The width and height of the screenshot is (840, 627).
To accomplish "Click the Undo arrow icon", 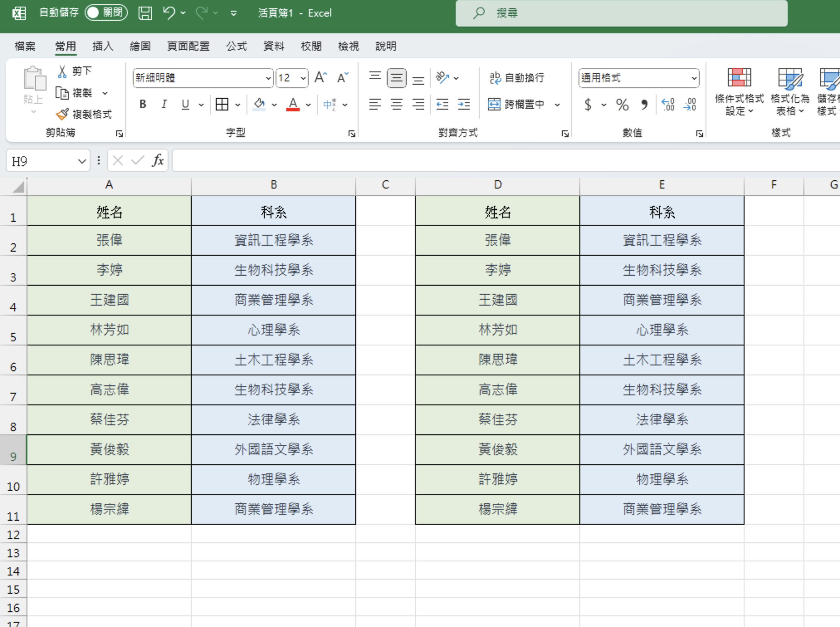I will tap(168, 13).
